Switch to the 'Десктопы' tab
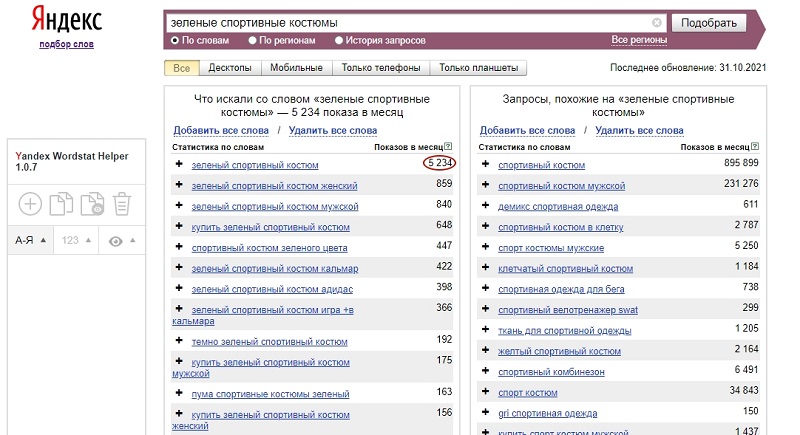800x435 pixels. [x=230, y=68]
